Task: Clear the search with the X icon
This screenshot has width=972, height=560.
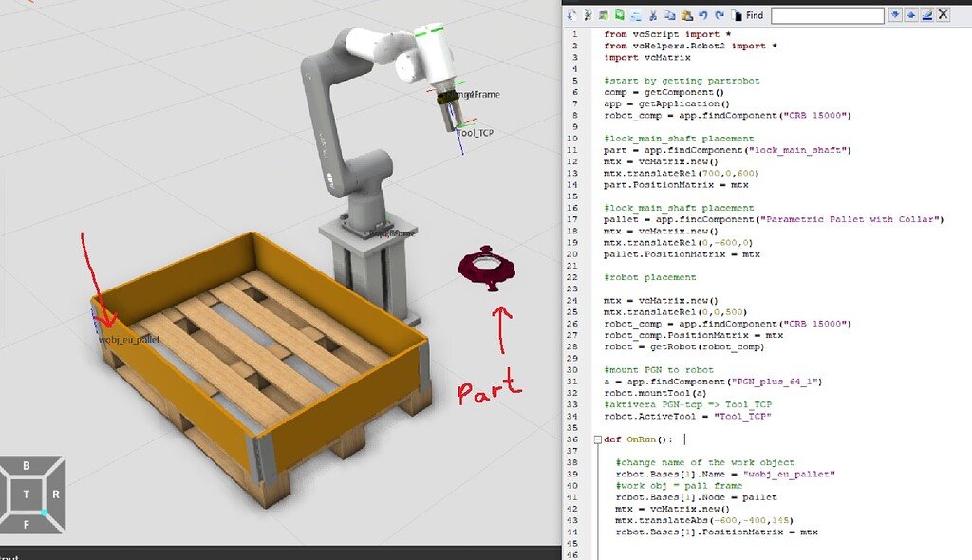Action: 942,15
